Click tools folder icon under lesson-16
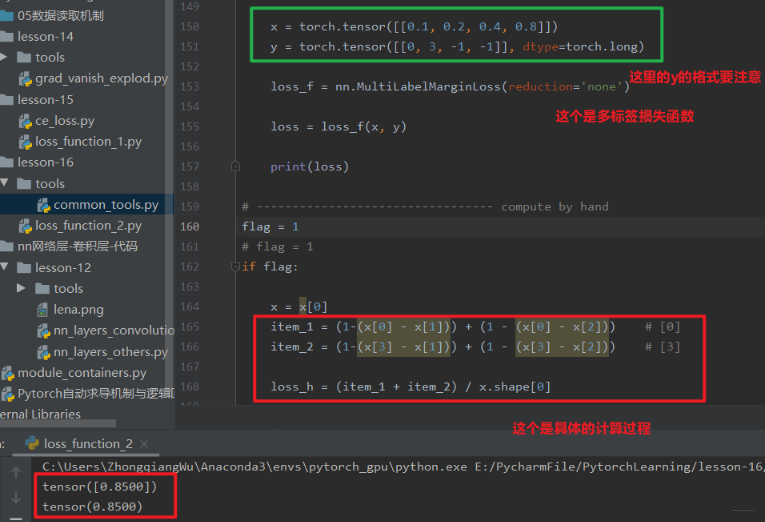Viewport: 765px width, 522px height. 24,184
